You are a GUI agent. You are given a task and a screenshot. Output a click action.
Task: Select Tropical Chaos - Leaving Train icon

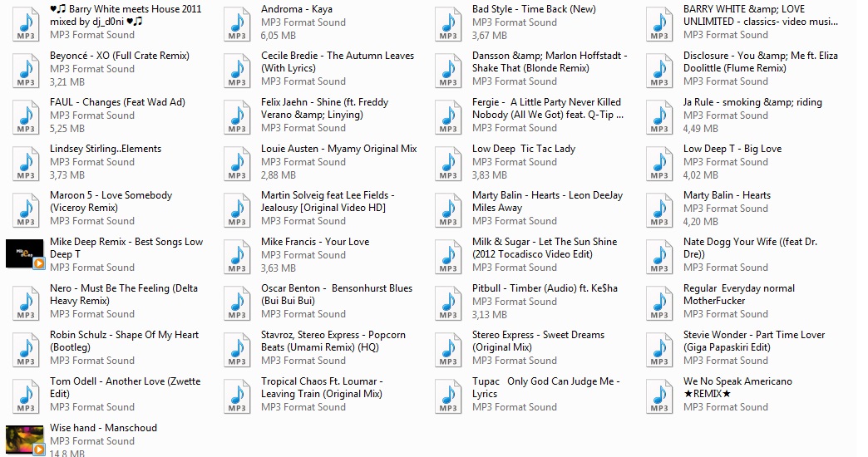[x=237, y=396]
